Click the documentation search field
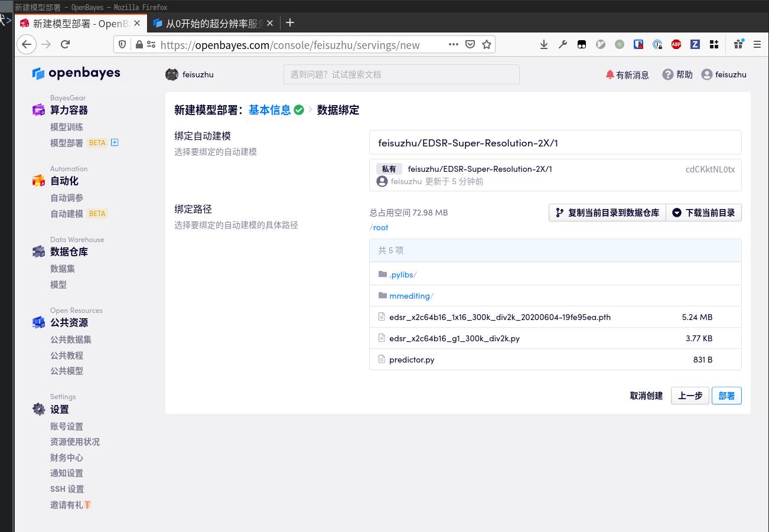The width and height of the screenshot is (769, 532). [x=401, y=74]
